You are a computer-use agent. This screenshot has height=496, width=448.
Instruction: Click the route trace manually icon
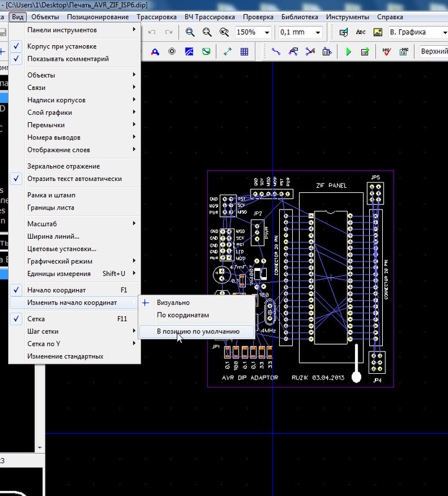pos(276,51)
